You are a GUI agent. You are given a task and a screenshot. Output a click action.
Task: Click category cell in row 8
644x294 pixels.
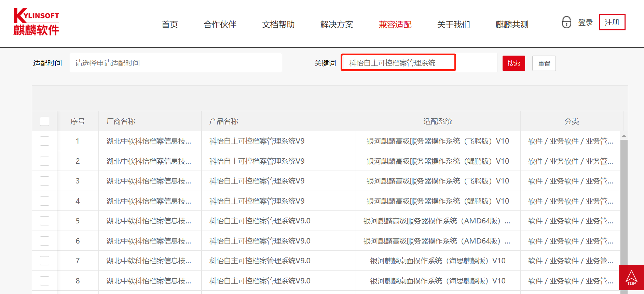click(x=571, y=281)
